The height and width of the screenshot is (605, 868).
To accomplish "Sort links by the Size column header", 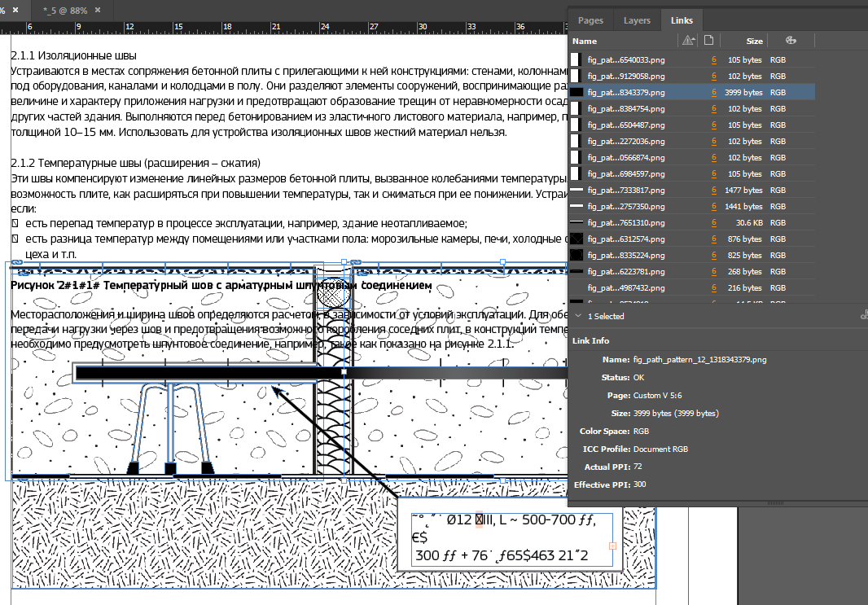I will (754, 41).
